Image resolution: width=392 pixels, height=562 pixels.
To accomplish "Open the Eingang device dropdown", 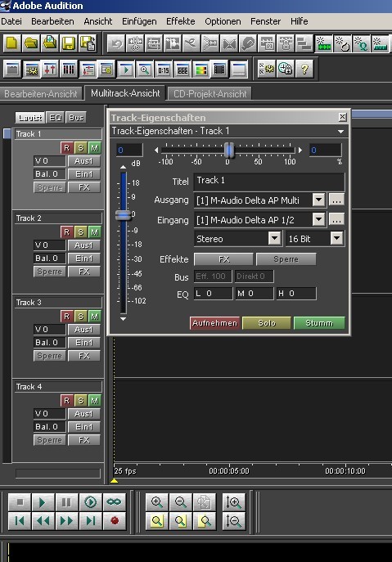I will [x=318, y=219].
